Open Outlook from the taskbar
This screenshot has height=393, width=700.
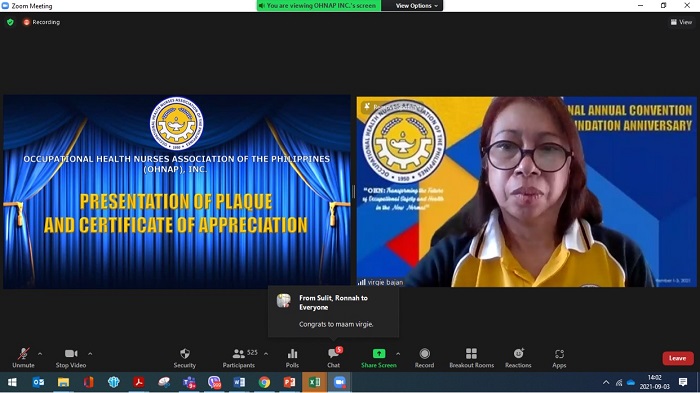pos(38,382)
